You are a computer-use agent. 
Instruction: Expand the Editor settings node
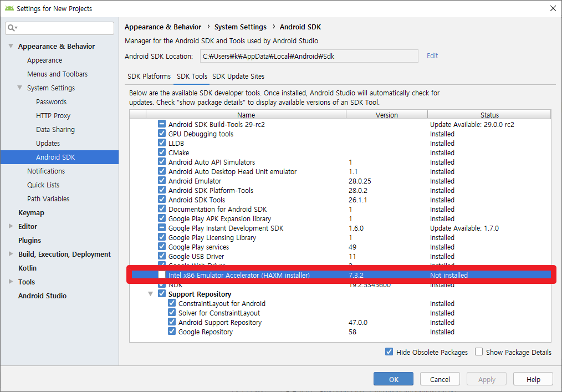click(x=11, y=226)
